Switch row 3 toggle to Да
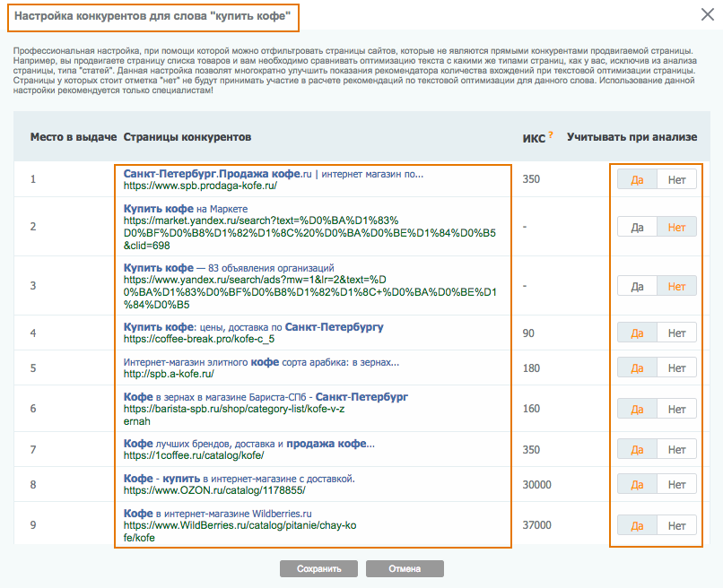723x588 pixels. coord(637,286)
